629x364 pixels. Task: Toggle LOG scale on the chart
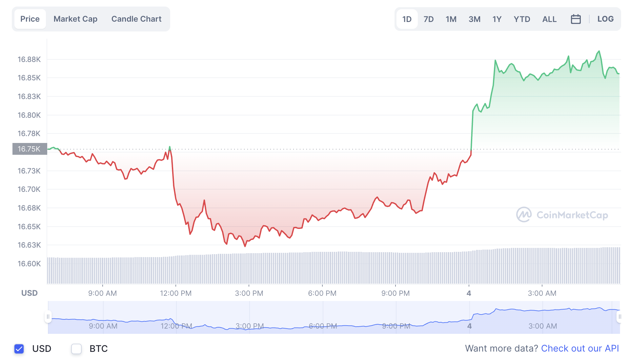click(x=605, y=19)
